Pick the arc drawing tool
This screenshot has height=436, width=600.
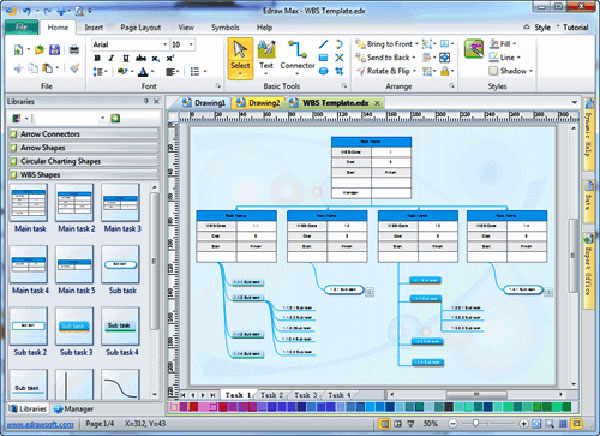[339, 45]
